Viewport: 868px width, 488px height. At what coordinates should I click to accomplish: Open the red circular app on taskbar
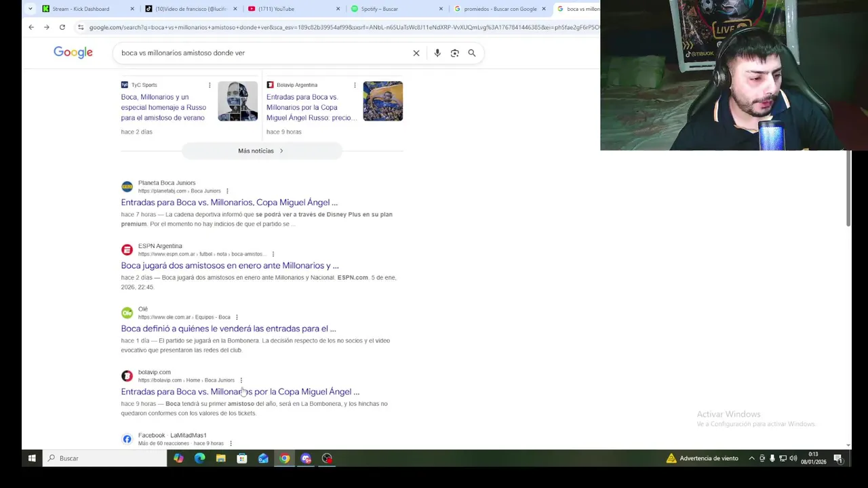click(x=327, y=458)
